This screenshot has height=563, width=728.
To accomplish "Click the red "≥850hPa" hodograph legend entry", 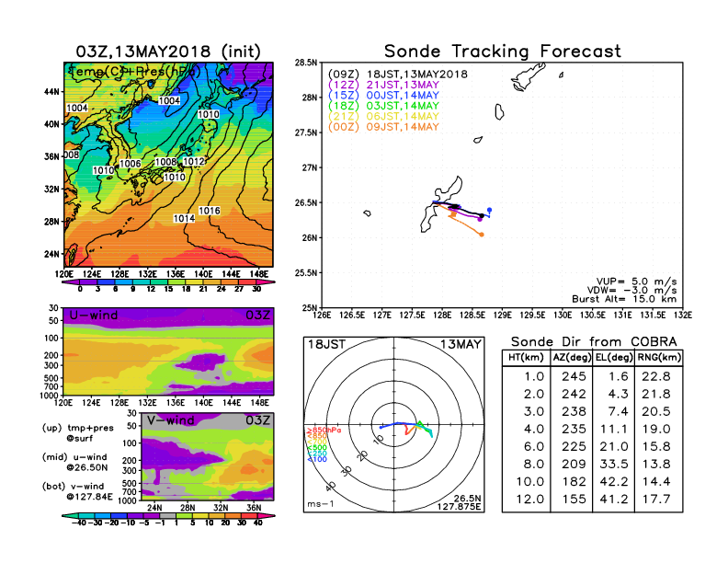I will [x=324, y=431].
